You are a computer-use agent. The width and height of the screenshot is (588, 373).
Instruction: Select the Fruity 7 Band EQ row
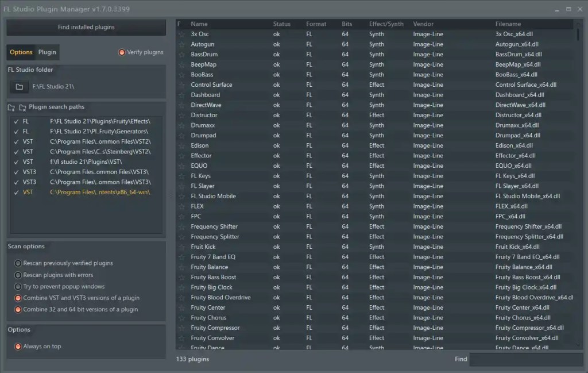376,257
